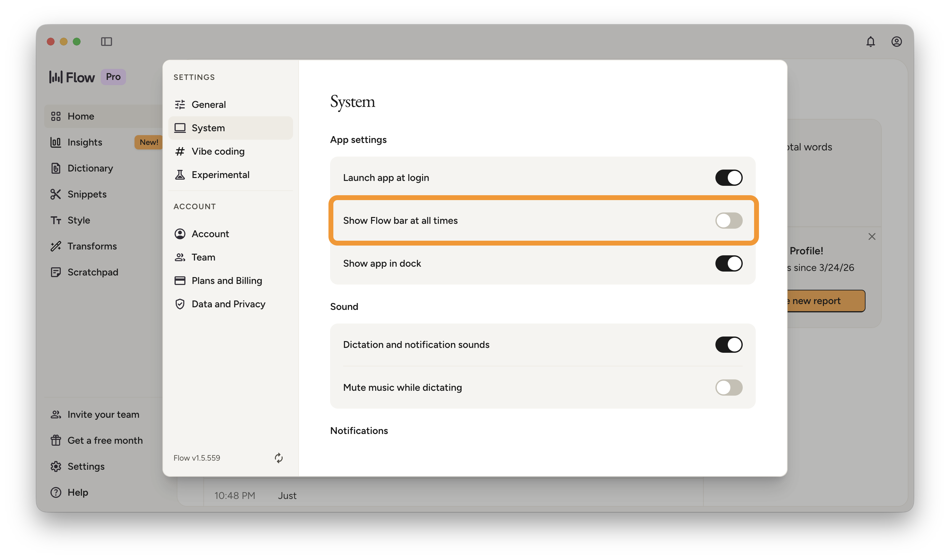Open Plans and Billing section
This screenshot has height=560, width=950.
(231, 281)
